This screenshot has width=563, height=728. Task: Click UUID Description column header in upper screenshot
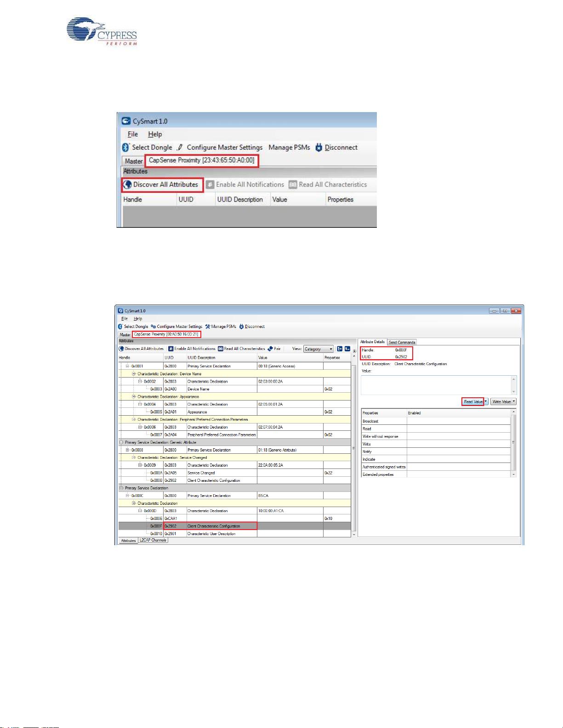coord(242,199)
